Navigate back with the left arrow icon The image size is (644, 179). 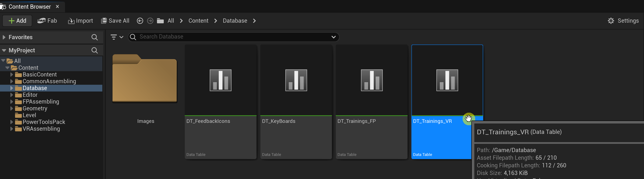click(140, 21)
